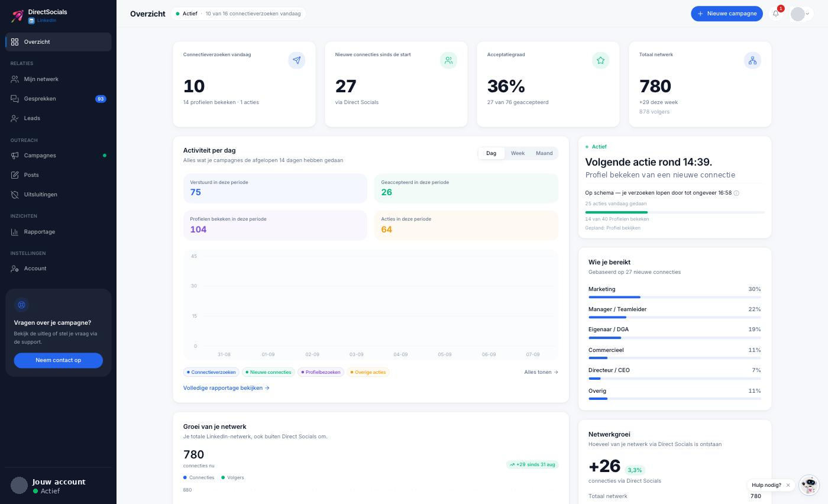Screen dimensions: 828x504
Task: Close the Hulp nodig? bubble
Action: pyautogui.click(x=788, y=485)
